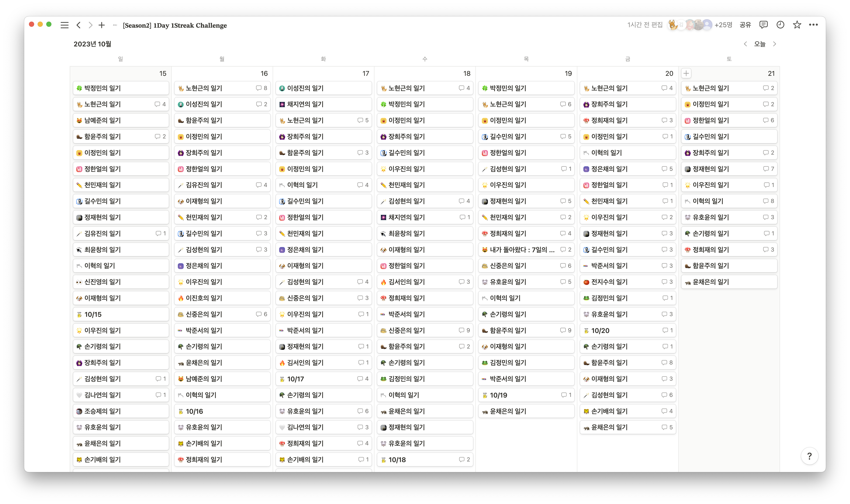Open page update history clock icon
This screenshot has width=850, height=504.
click(x=780, y=25)
